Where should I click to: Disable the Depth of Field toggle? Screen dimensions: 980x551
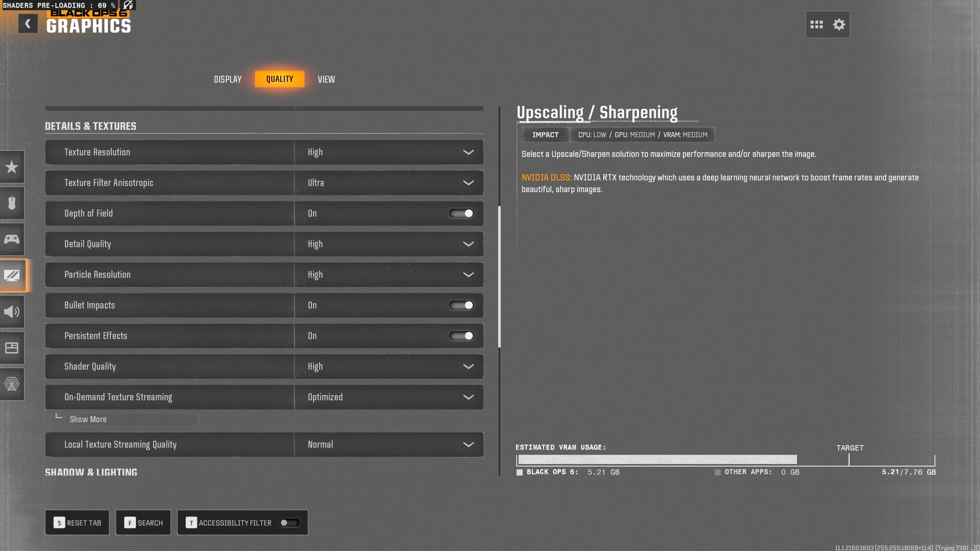(461, 213)
